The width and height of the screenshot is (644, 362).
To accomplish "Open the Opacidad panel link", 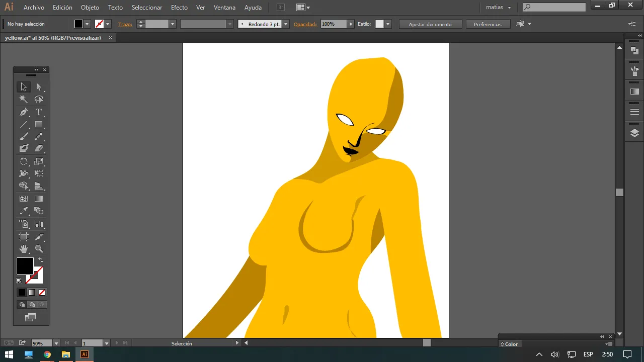I will 305,24.
